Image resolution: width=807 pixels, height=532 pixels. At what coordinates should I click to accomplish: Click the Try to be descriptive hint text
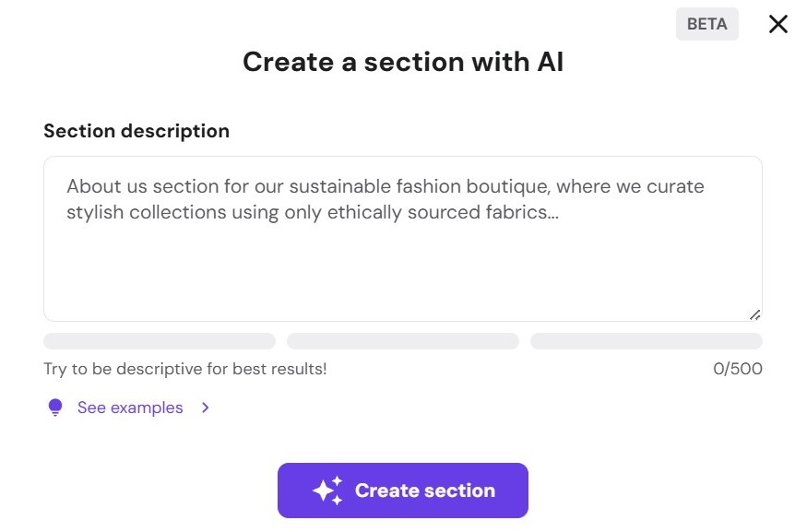(x=184, y=369)
